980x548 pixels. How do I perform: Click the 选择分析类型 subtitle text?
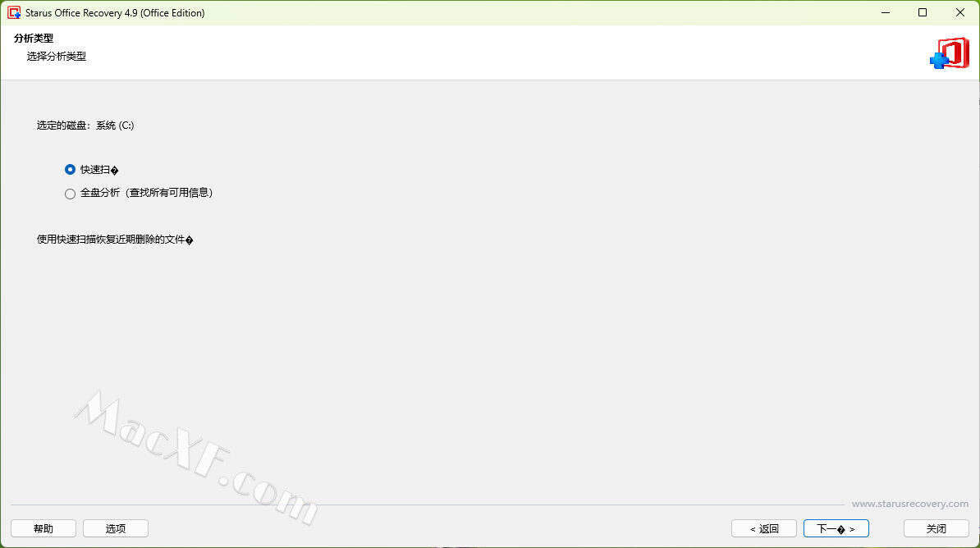(x=57, y=57)
